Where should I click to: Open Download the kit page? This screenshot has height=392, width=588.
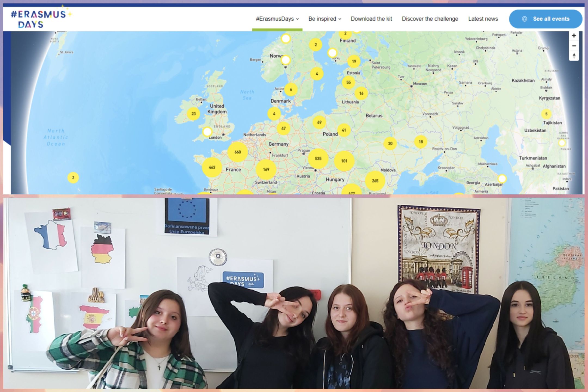click(x=371, y=19)
